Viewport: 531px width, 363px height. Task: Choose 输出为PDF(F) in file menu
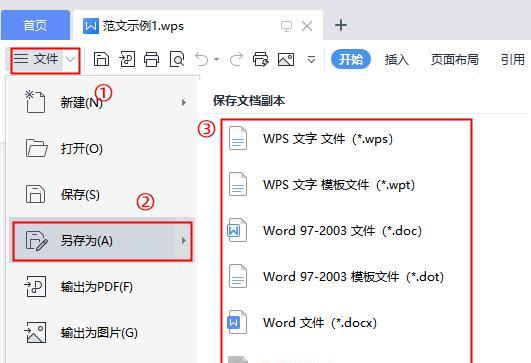(102, 287)
